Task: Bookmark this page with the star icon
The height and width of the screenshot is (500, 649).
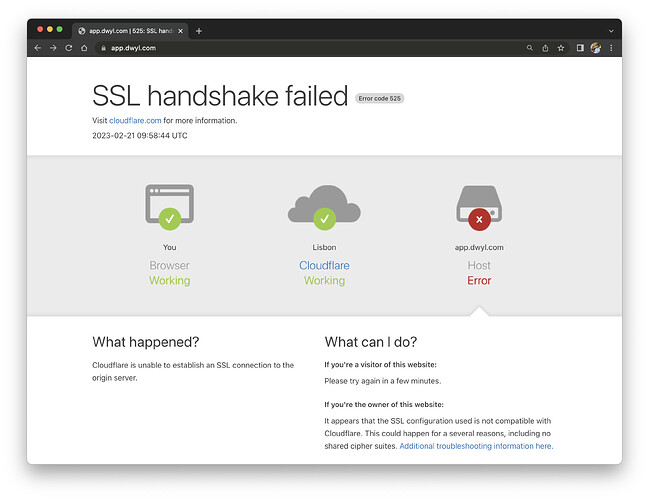Action: [x=561, y=47]
